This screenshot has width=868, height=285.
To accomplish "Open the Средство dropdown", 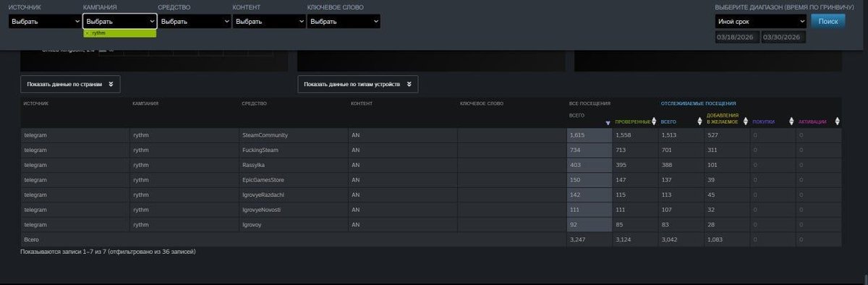I will click(x=194, y=22).
